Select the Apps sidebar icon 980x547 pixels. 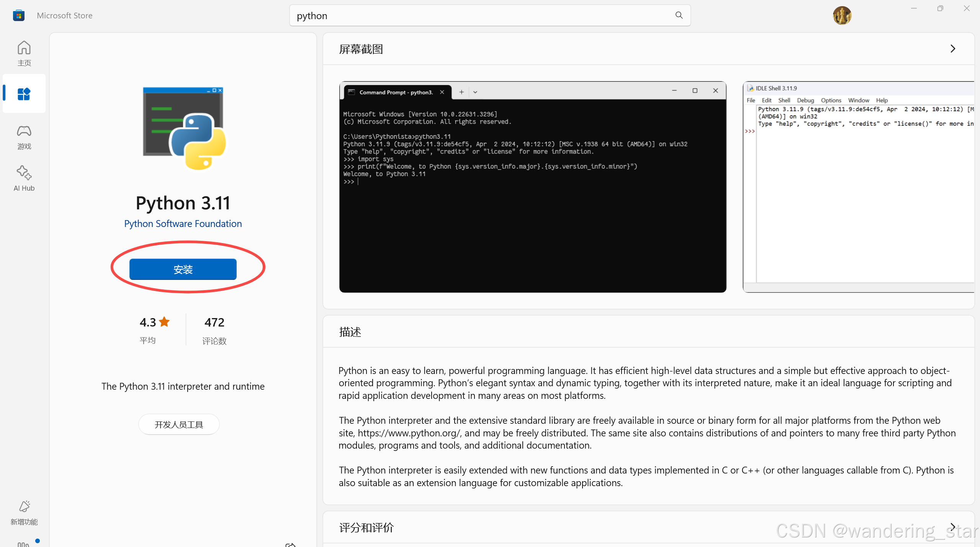point(24,94)
